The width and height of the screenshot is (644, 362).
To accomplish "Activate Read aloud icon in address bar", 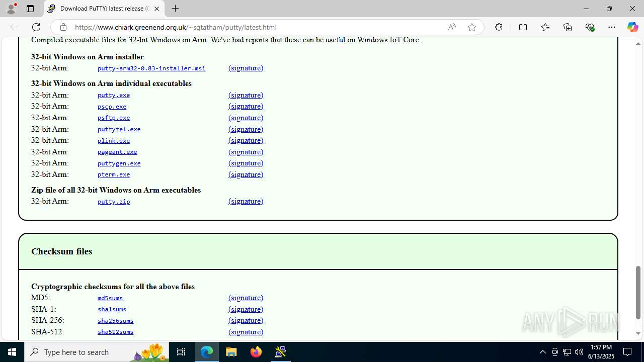I will pyautogui.click(x=452, y=27).
